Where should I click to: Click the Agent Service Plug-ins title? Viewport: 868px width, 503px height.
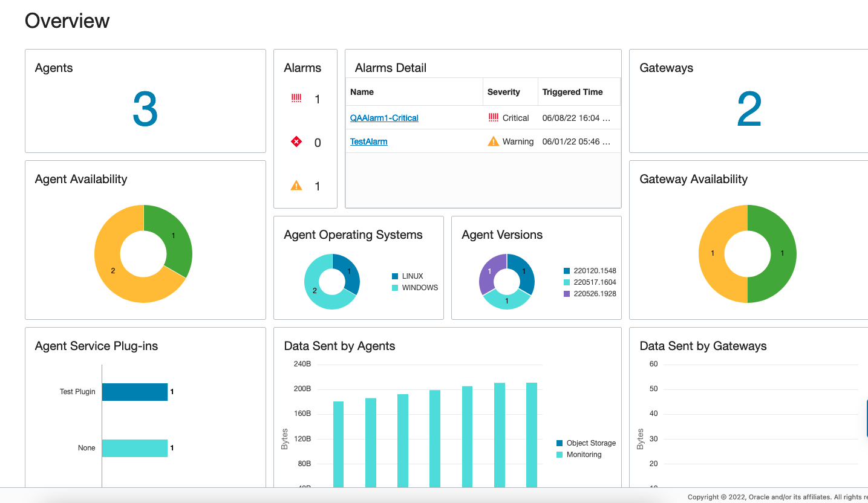coord(97,346)
